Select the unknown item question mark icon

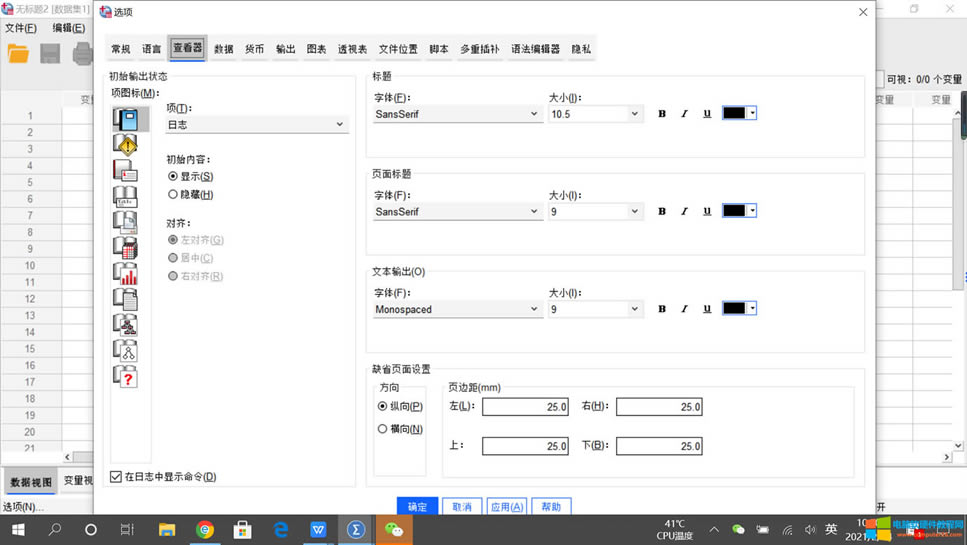click(126, 377)
